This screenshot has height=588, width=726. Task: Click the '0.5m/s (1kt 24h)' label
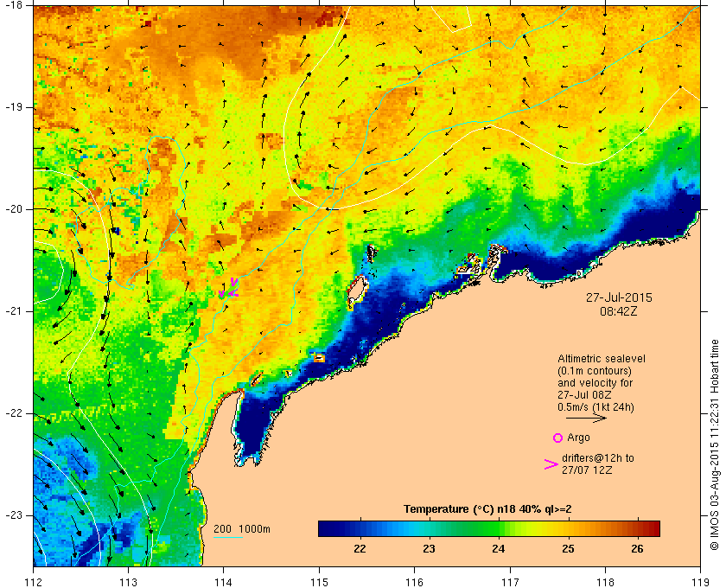pyautogui.click(x=595, y=407)
